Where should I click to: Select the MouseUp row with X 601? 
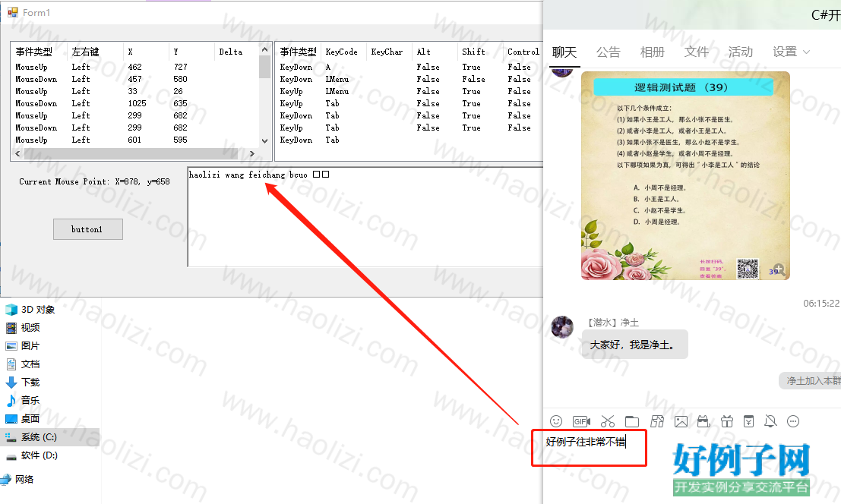(134, 140)
